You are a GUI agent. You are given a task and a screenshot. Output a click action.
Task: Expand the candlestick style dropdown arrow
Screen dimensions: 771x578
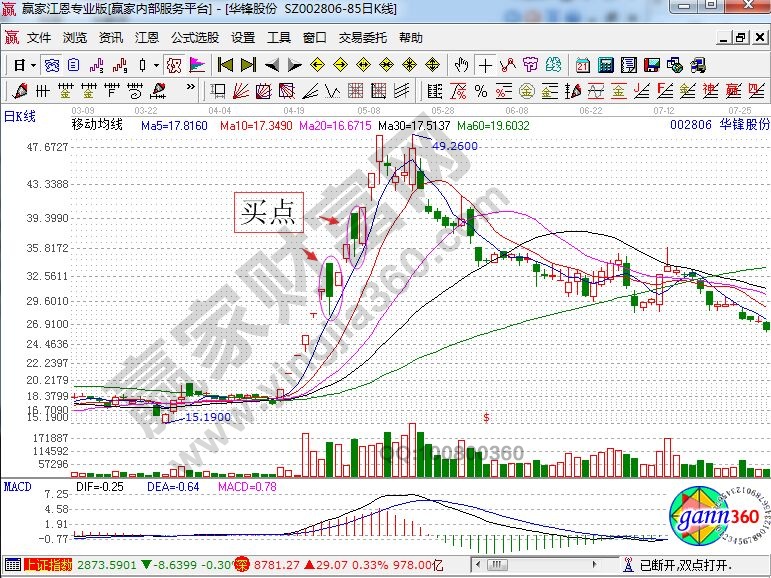tap(155, 65)
